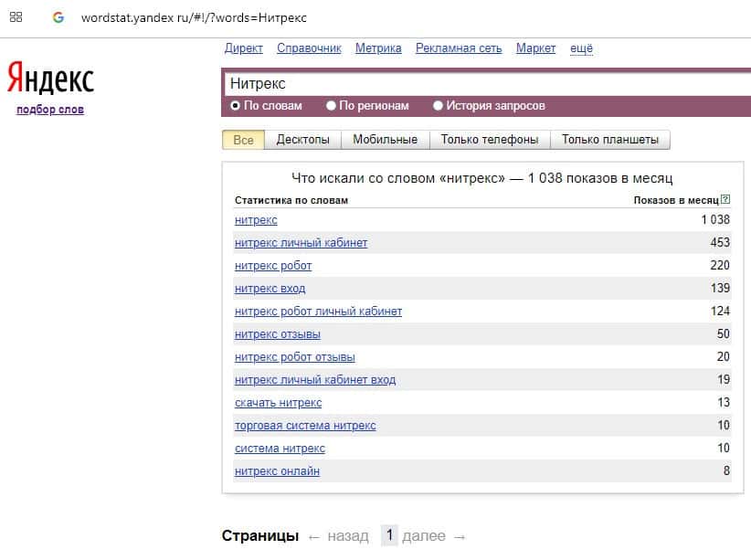Click the browser address bar URL
This screenshot has height=560, width=751.
tap(194, 18)
